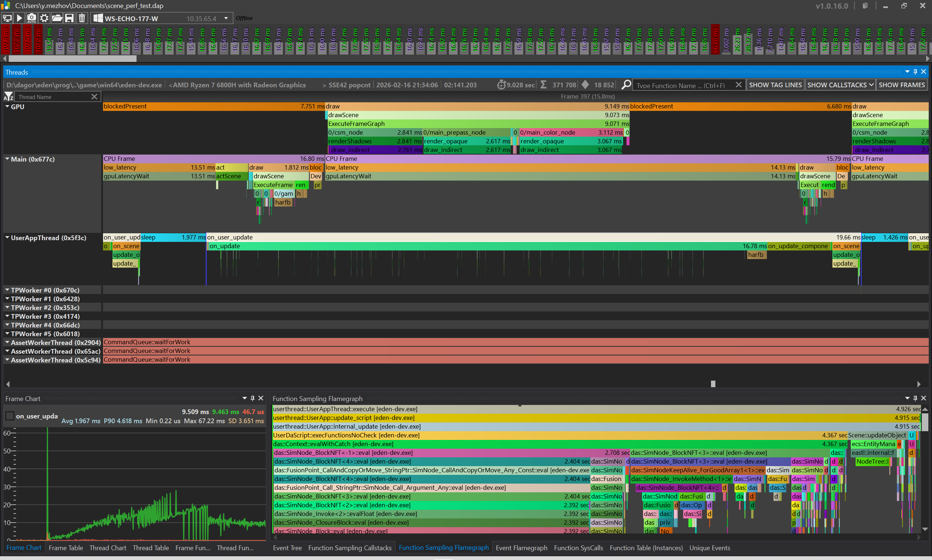The image size is (932, 560).
Task: Open settings via the gear icon
Action: pos(44,18)
